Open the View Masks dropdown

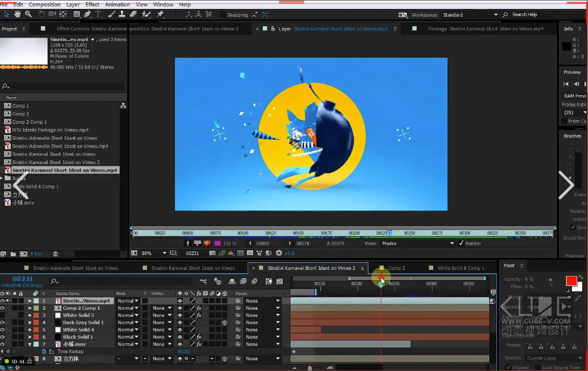[418, 243]
